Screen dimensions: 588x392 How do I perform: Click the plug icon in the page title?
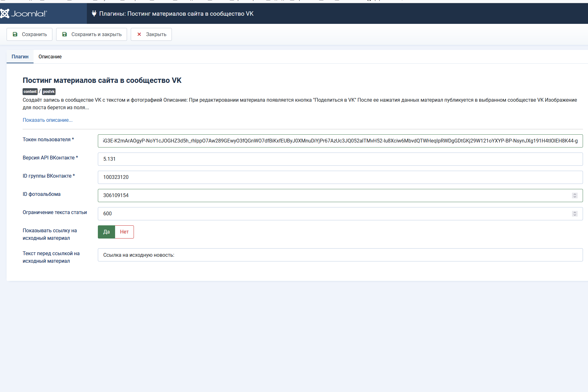94,13
